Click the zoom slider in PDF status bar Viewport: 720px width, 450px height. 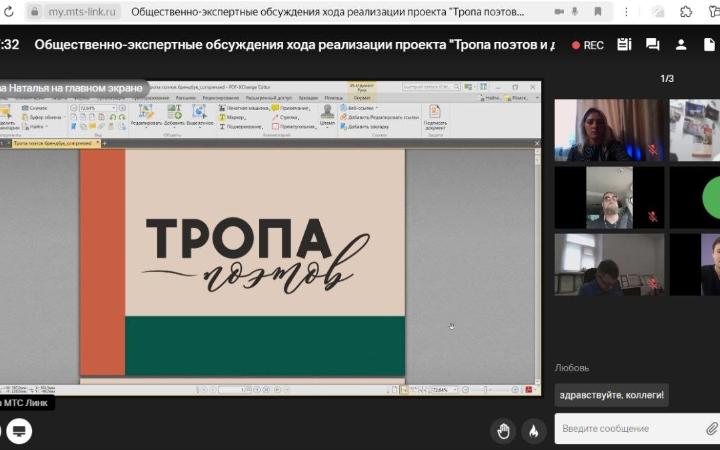pyautogui.click(x=490, y=389)
